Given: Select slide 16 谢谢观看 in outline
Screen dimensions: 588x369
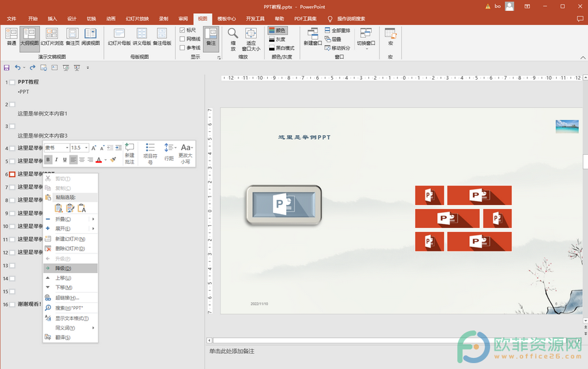Looking at the screenshot, I should pos(29,304).
